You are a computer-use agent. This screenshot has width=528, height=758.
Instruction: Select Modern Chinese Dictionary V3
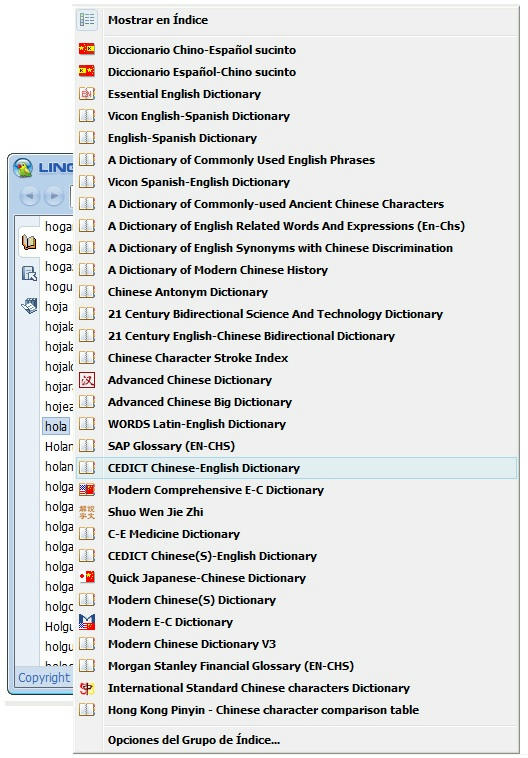click(x=296, y=644)
